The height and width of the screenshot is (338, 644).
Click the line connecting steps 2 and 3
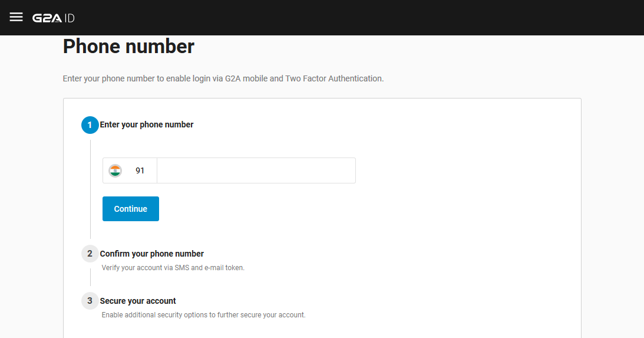(x=90, y=277)
